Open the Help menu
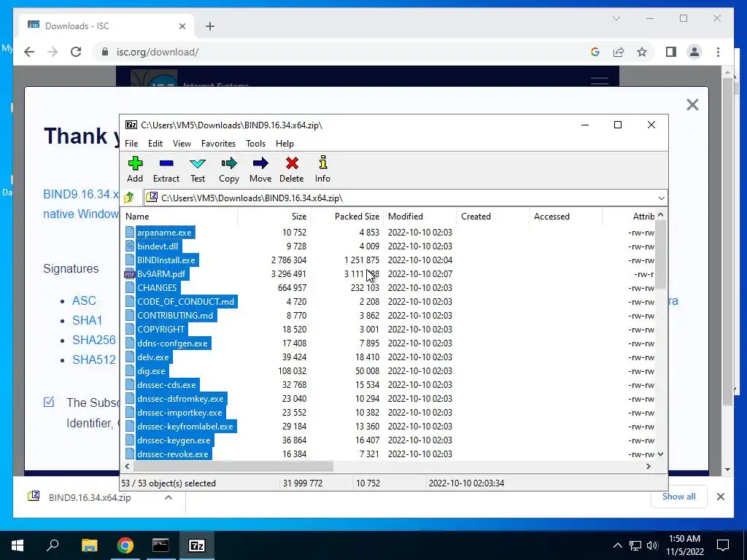 click(x=285, y=144)
